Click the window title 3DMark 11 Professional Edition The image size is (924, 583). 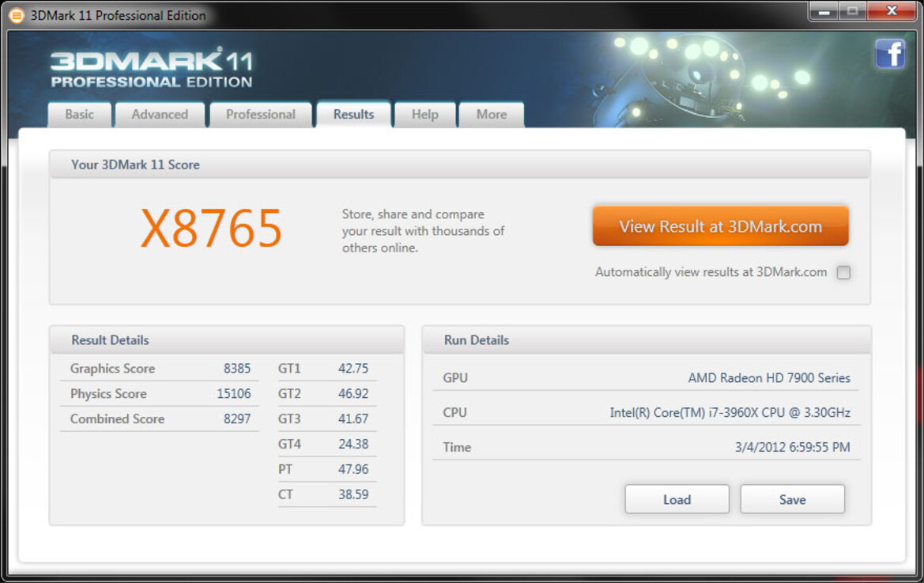118,15
